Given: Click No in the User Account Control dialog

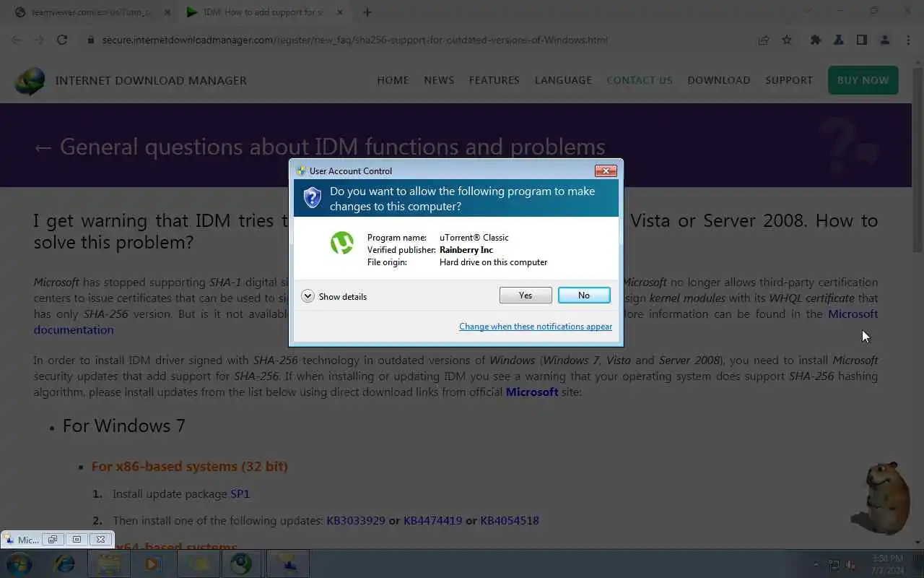Looking at the screenshot, I should (x=584, y=296).
